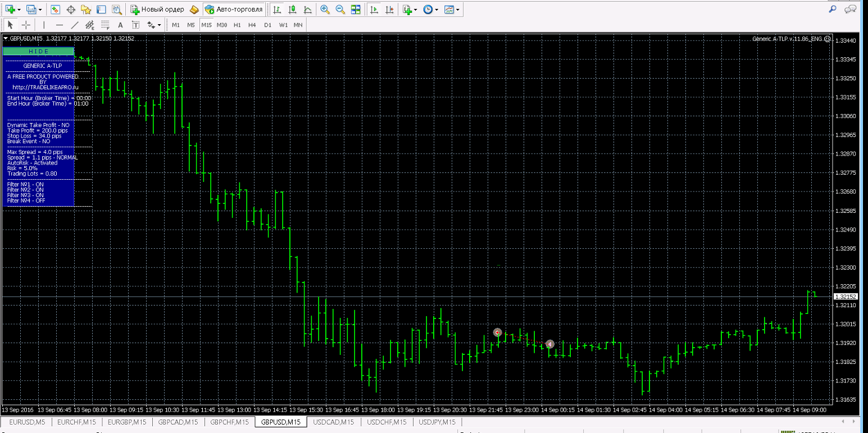Expand the Templates dropdown arrow
This screenshot has height=433, width=868.
(x=458, y=10)
